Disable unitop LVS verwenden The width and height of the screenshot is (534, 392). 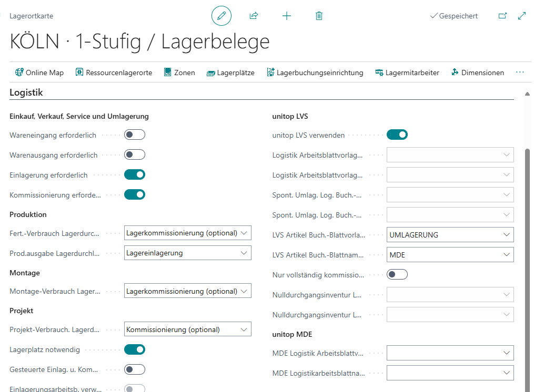[x=397, y=134]
